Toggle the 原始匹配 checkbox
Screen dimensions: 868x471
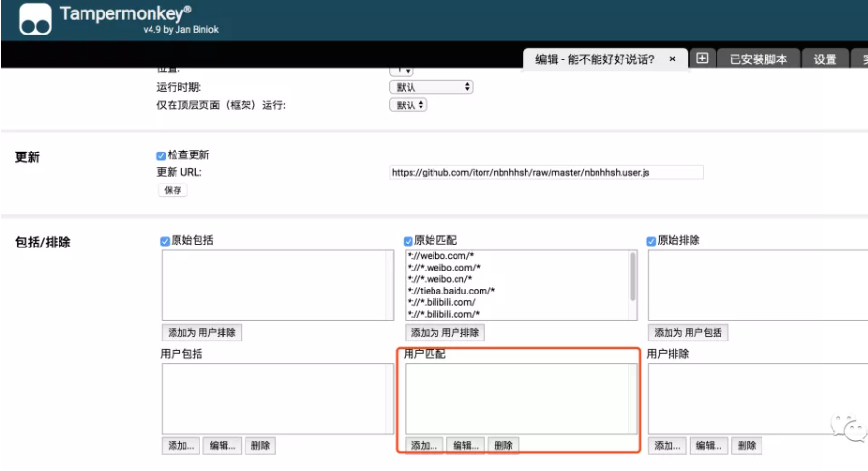click(x=408, y=241)
